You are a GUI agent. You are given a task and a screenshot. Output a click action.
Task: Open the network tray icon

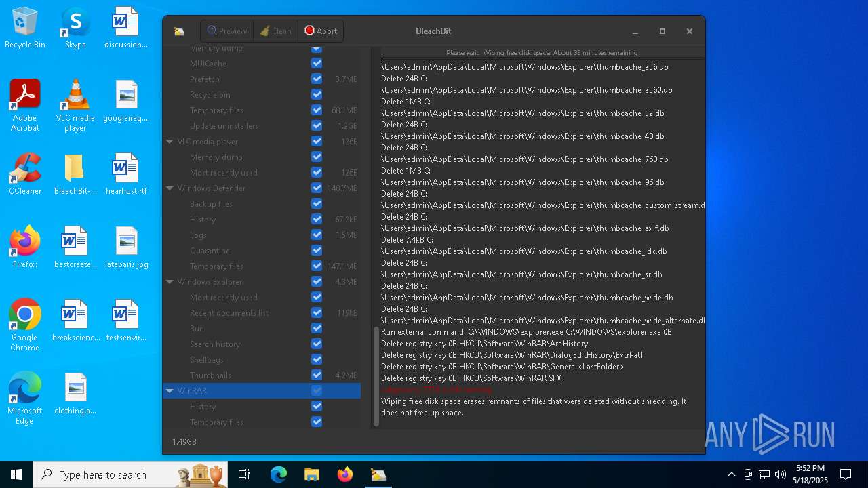764,474
